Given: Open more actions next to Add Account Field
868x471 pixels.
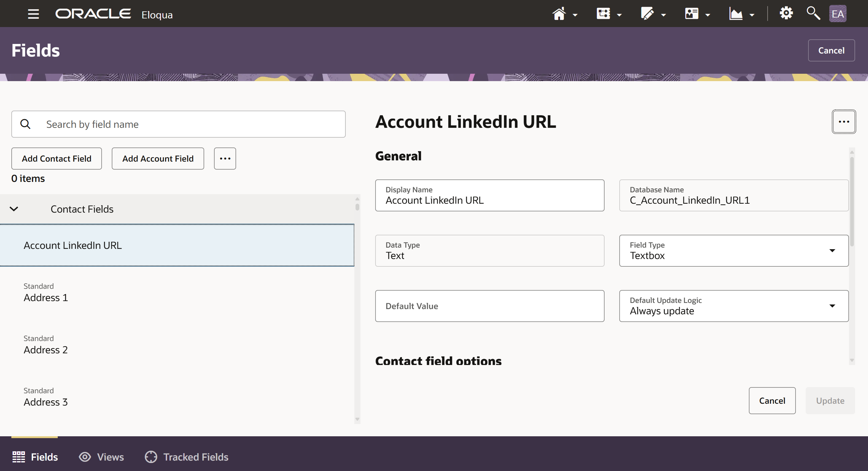Looking at the screenshot, I should [225, 159].
